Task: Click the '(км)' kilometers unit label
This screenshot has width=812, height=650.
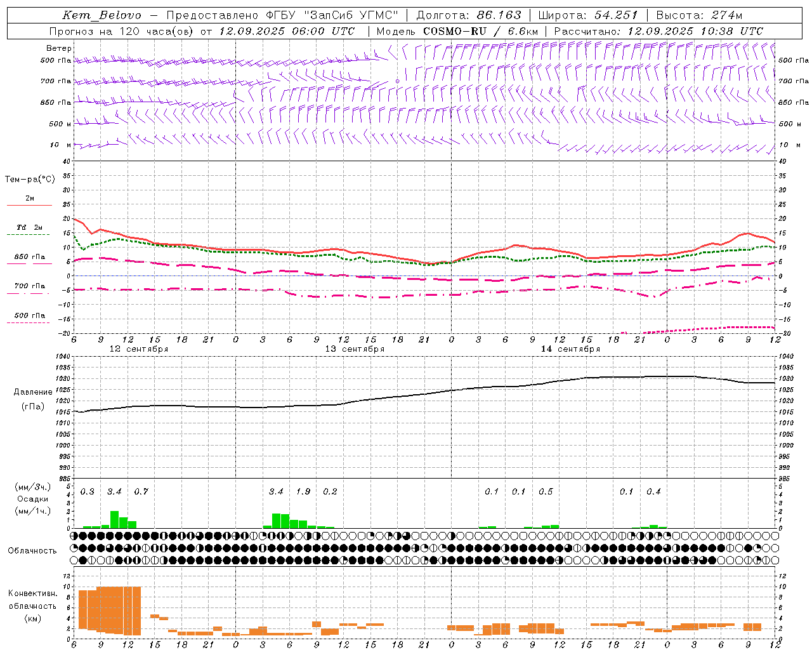Action: (x=32, y=618)
